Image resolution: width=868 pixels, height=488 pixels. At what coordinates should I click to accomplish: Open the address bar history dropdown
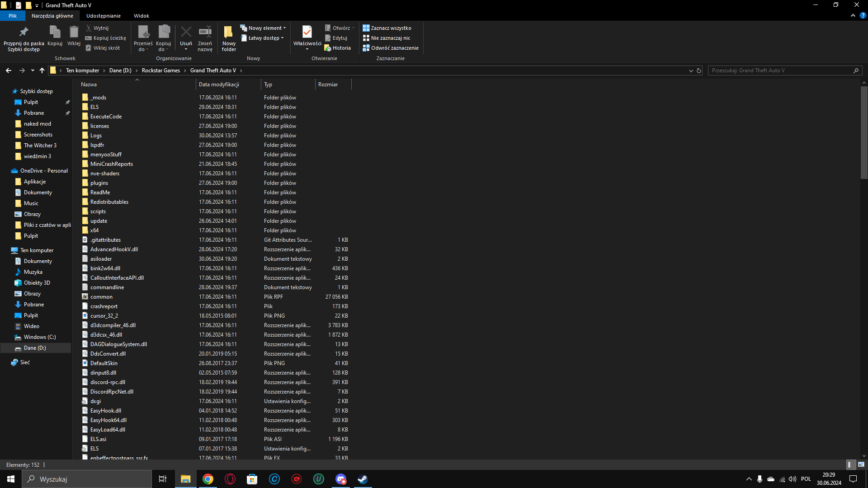click(691, 70)
